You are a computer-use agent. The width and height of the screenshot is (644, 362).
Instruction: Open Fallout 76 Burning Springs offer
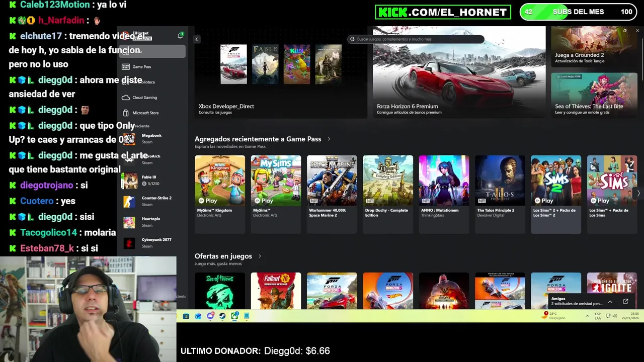point(276,291)
